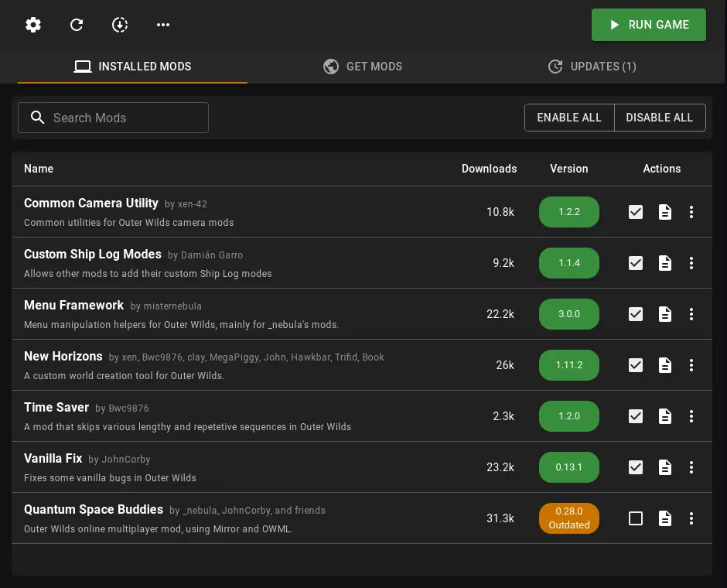This screenshot has height=588, width=727.
Task: Disable the Time Saver mod checkbox
Action: [x=636, y=416]
